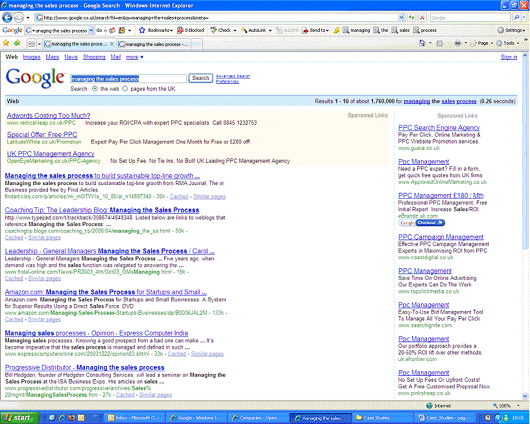Open Google Toolbar Bookmarks star button
Screen dimensions: 530x424
pyautogui.click(x=155, y=30)
